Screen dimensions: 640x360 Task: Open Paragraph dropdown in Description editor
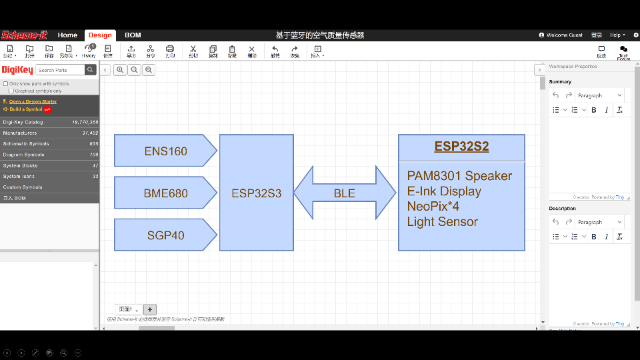(x=600, y=222)
